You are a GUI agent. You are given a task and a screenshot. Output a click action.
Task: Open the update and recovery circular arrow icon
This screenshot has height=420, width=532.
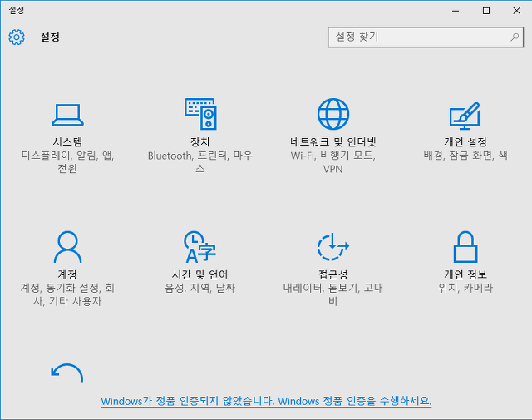(67, 373)
